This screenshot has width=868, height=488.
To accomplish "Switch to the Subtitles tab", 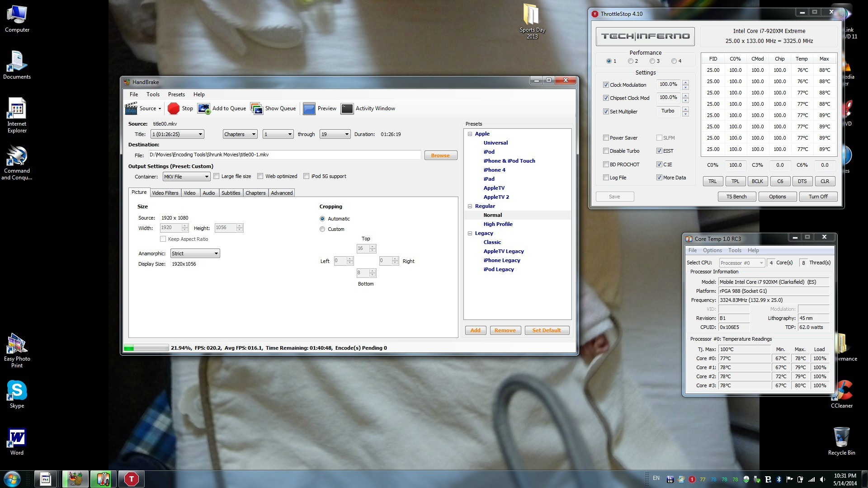I will [231, 193].
